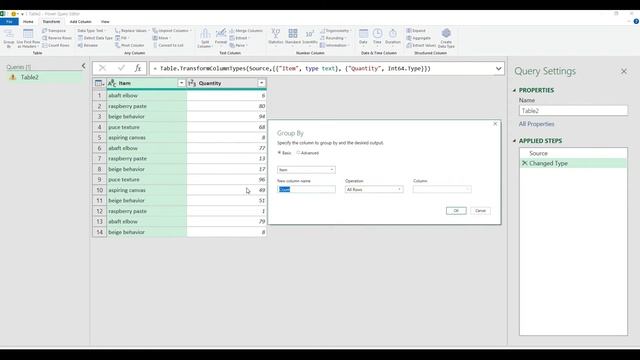Click the Reverse Rows command
Image resolution: width=640 pixels, height=360 pixels.
coord(57,38)
